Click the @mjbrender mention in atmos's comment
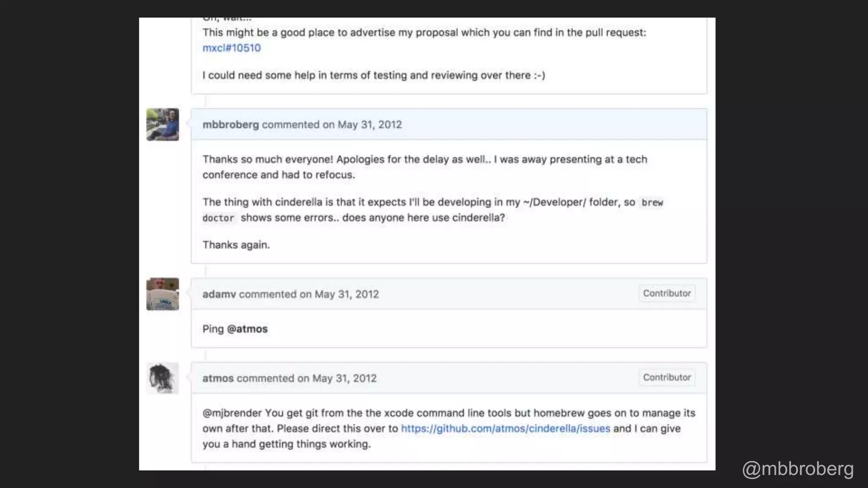The width and height of the screenshot is (868, 488). [x=232, y=413]
